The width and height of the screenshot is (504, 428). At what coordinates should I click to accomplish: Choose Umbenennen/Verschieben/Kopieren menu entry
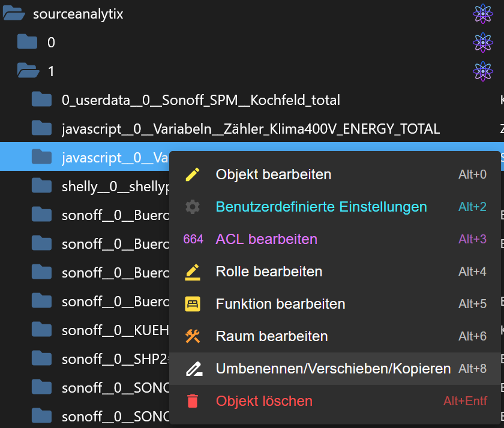tap(333, 369)
